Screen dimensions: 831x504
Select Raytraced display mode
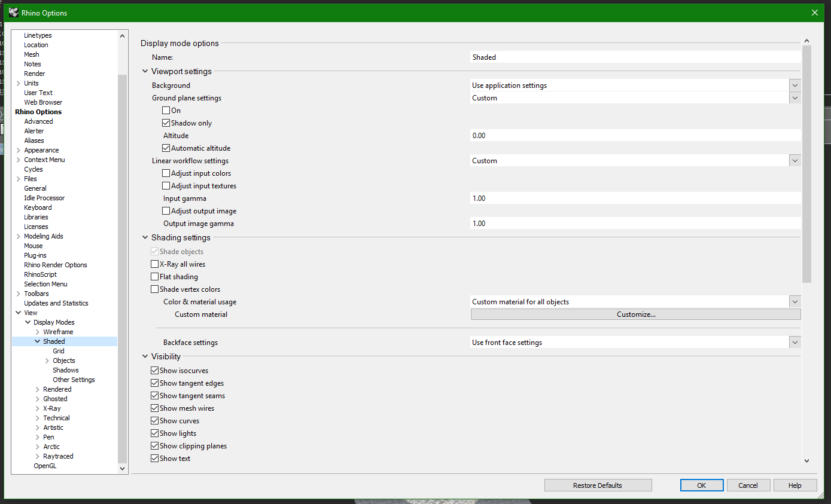coord(58,456)
